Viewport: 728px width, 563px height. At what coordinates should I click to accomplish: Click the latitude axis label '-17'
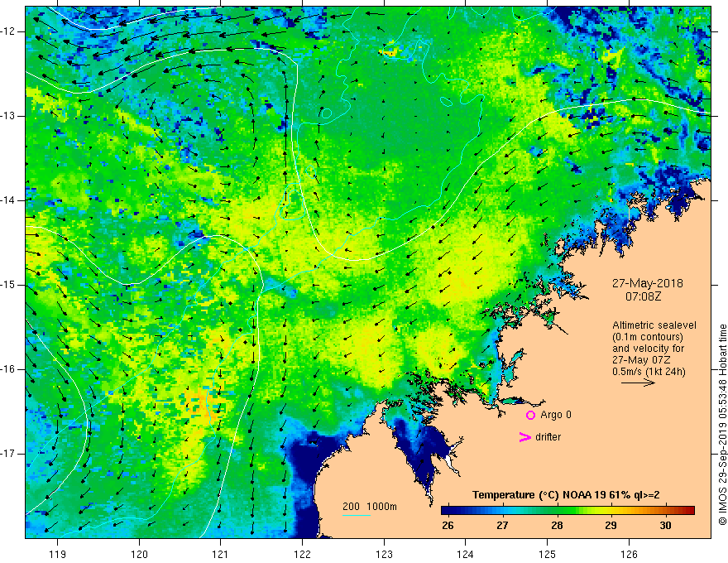pos(8,454)
